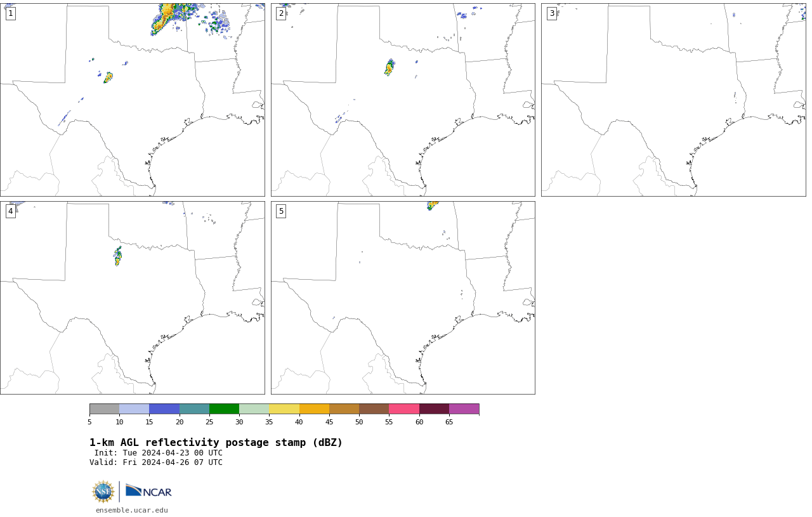The height and width of the screenshot is (517, 812).
Task: Click the blue 15-20 dBZ swatch
Action: pos(164,409)
